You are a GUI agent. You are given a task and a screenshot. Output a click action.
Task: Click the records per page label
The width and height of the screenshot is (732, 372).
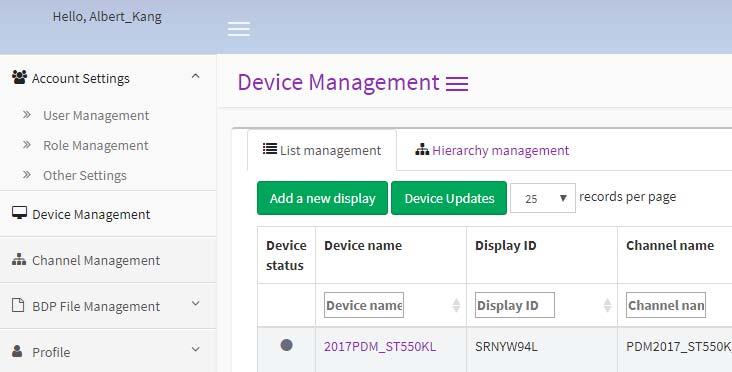[627, 197]
